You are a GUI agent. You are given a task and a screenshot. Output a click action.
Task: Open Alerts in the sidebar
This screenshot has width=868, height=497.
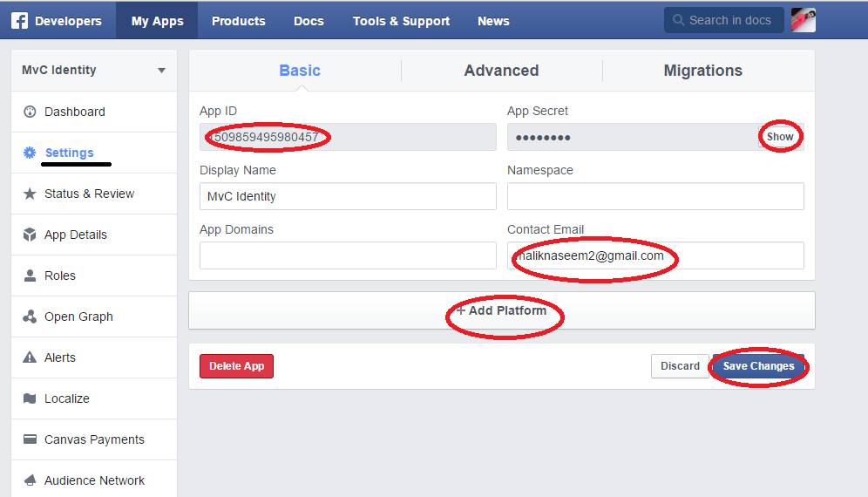[x=94, y=358]
